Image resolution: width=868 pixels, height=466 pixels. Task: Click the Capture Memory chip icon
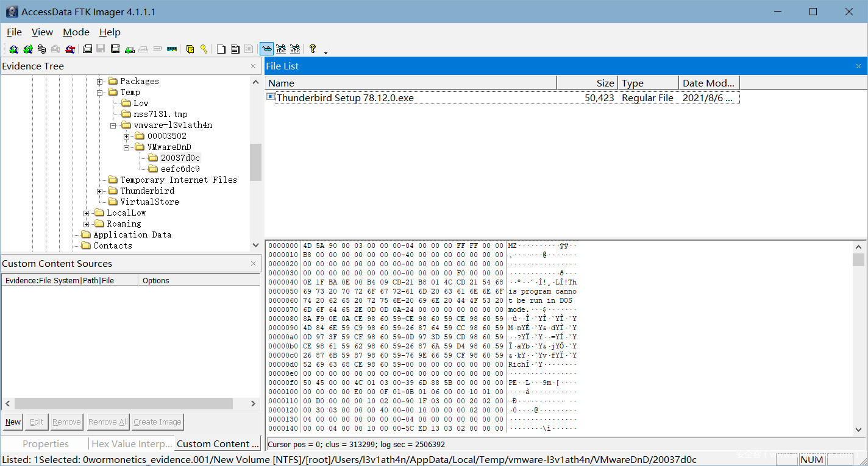[172, 49]
